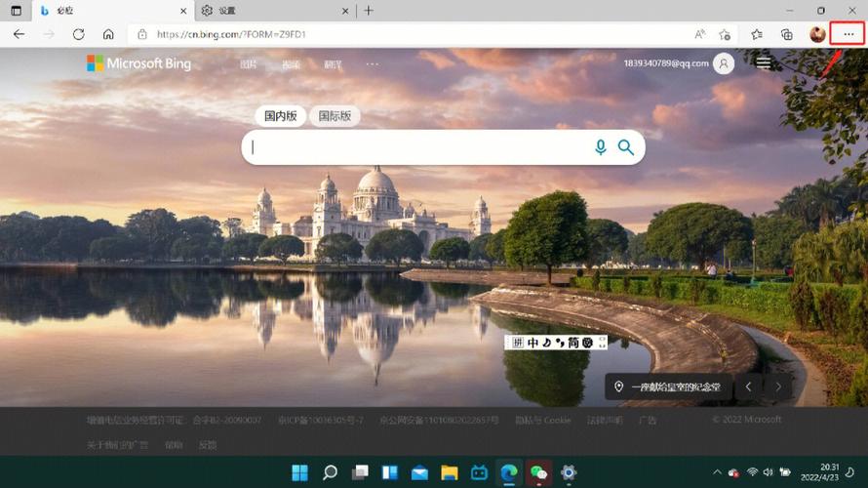The image size is (868, 488).
Task: Open the Edge Settings and more menu
Action: pos(848,34)
